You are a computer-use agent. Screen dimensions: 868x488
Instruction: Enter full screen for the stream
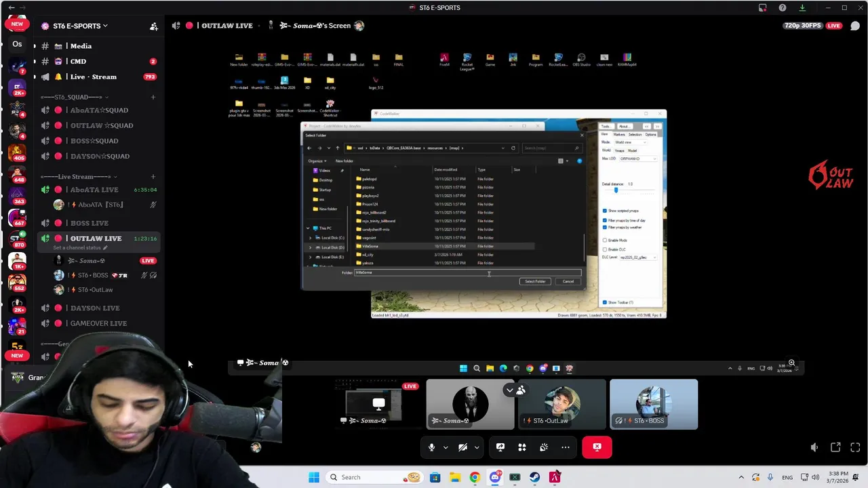click(x=855, y=447)
